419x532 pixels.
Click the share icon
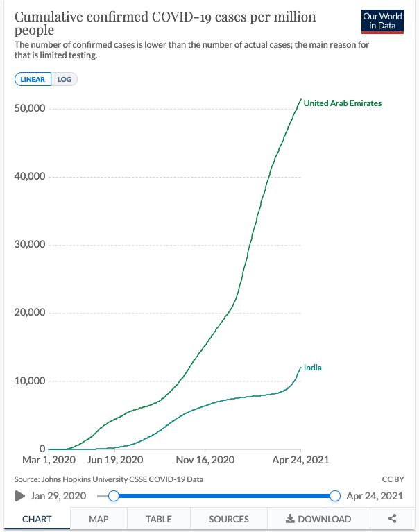point(392,519)
